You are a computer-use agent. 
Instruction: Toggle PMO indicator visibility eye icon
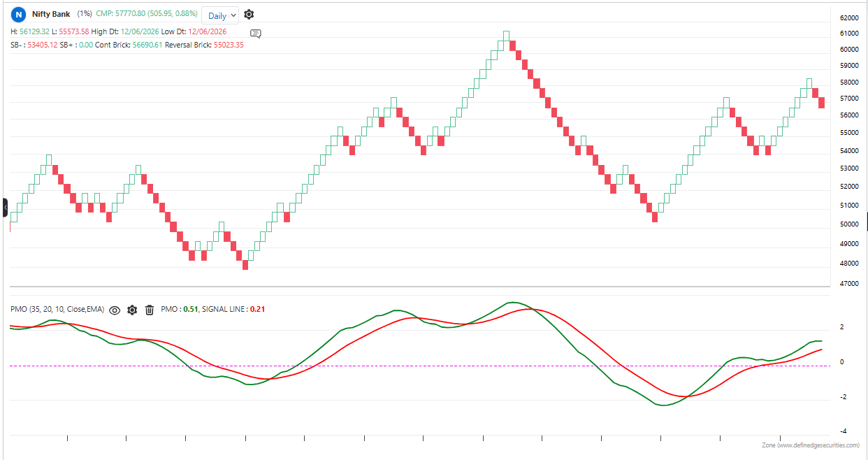click(115, 310)
